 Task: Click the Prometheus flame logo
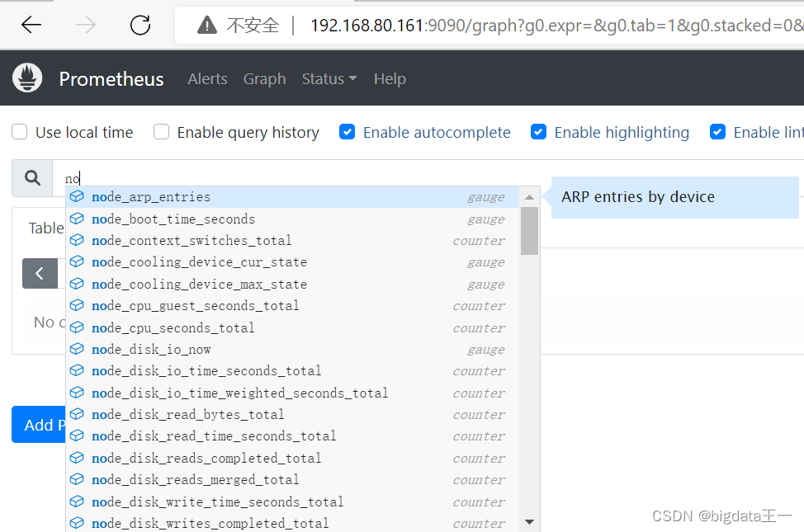coord(27,78)
